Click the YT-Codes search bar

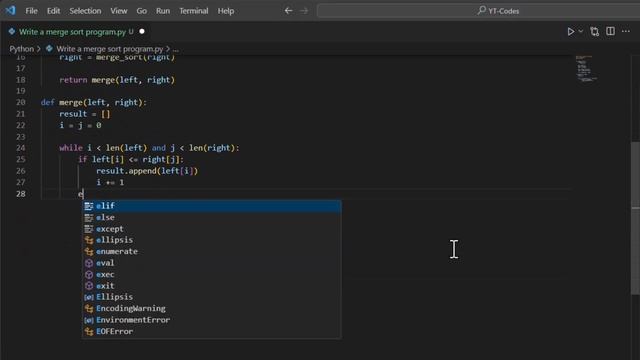tap(478, 11)
